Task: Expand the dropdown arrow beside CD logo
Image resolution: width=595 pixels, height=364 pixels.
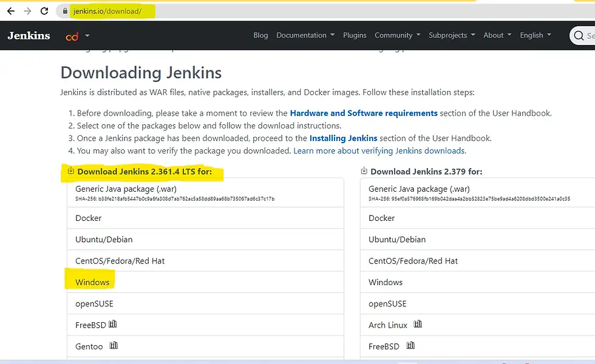Action: [x=87, y=36]
